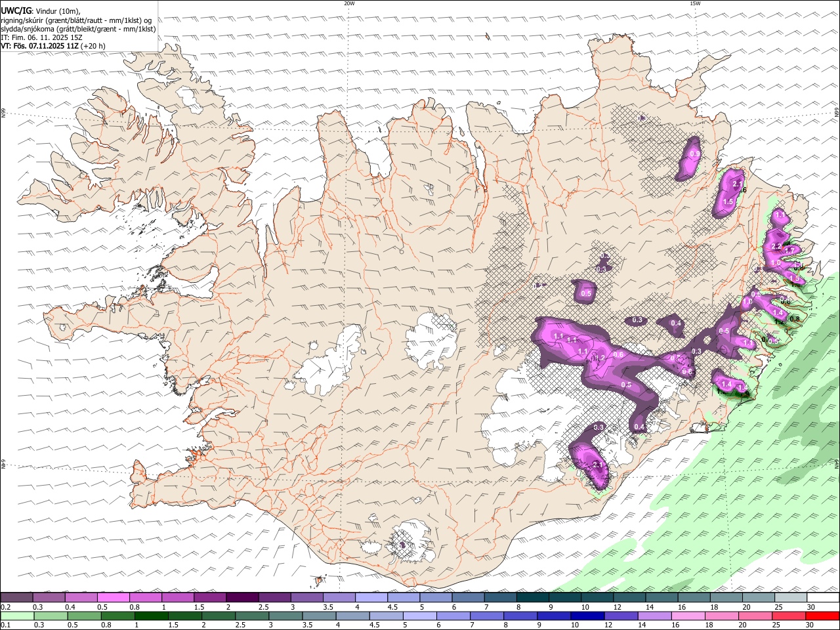Image resolution: width=840 pixels, height=630 pixels.
Task: Pick the bottom-row light pink swatch between 16 and 18
Action: 690,616
